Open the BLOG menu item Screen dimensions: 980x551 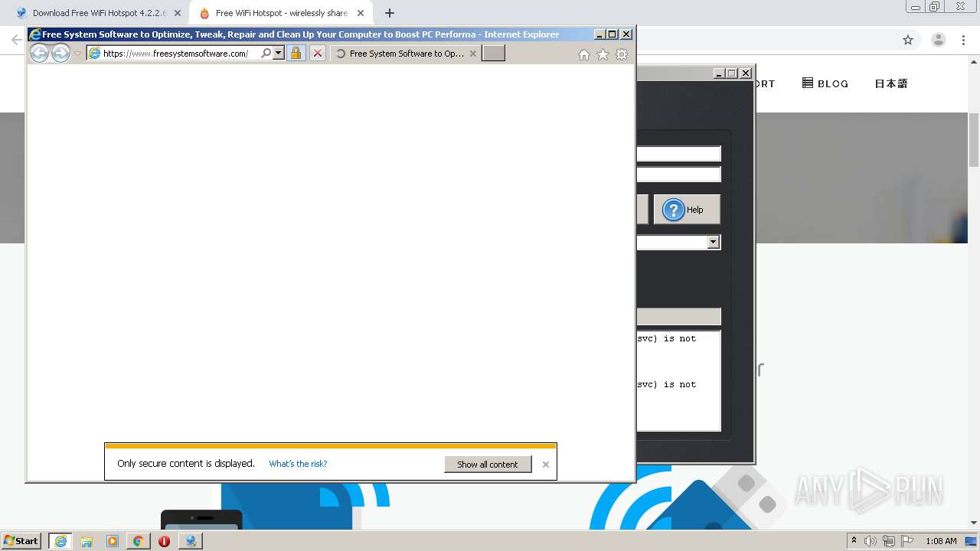[x=825, y=83]
